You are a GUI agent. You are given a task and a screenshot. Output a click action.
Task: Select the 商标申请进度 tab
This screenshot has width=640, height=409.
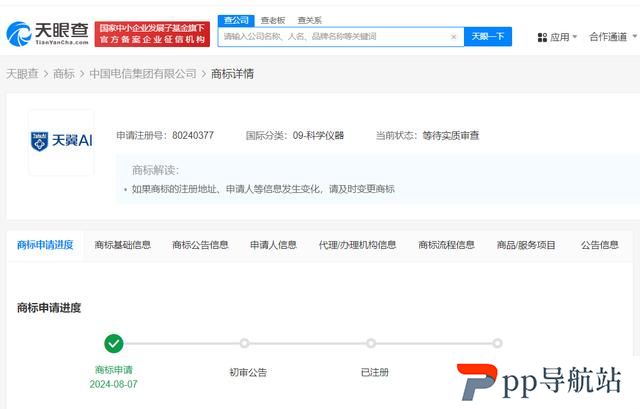[x=45, y=245]
